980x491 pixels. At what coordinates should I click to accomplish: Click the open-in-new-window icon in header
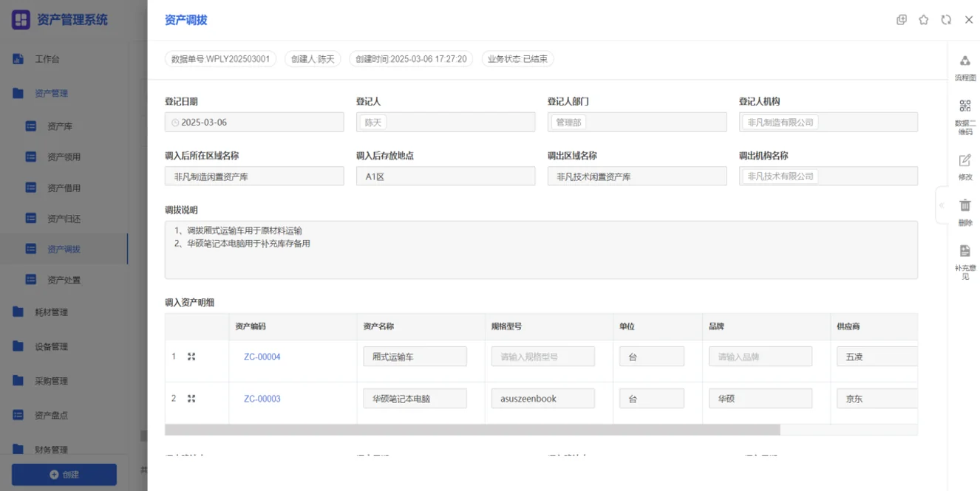(902, 20)
